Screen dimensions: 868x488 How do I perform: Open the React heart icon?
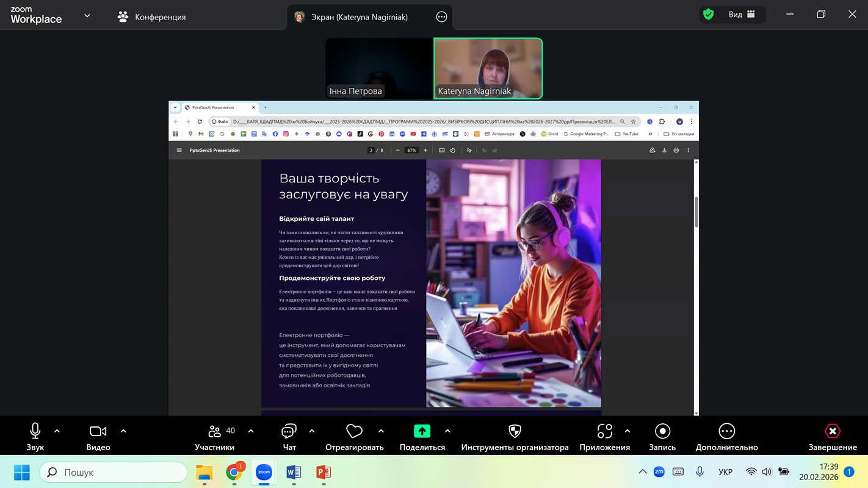[354, 431]
